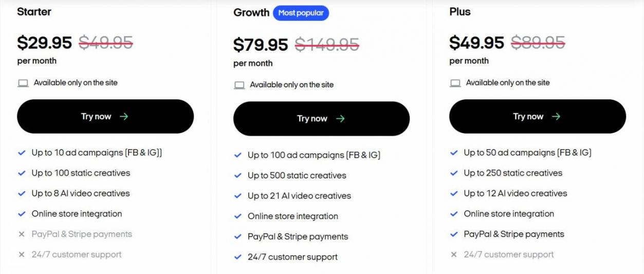Image resolution: width=644 pixels, height=274 pixels.
Task: Click the X icon beside Plus 24/7 customer support
Action: point(454,254)
